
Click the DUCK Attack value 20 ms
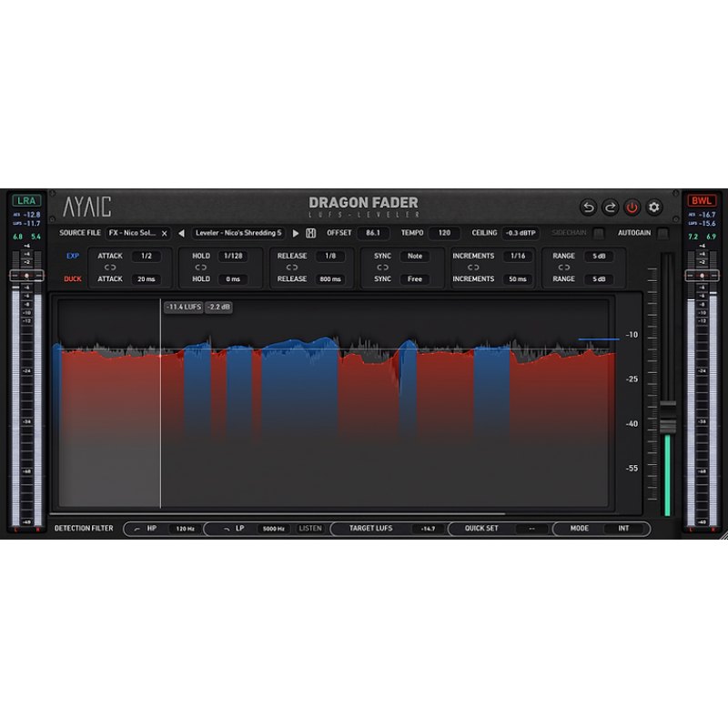coord(147,279)
